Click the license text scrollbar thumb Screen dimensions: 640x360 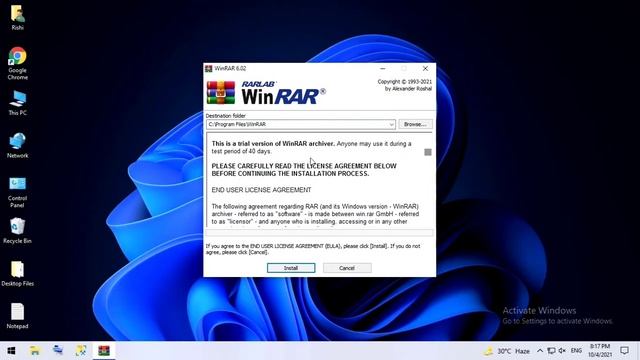coord(427,152)
